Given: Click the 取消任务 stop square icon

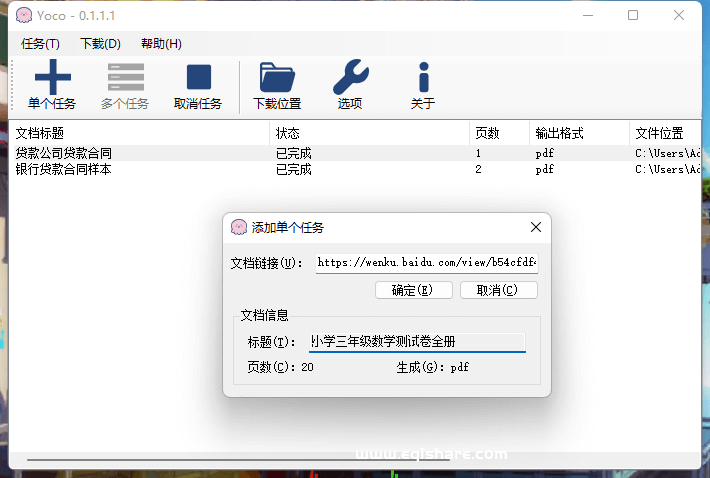Looking at the screenshot, I should (199, 76).
